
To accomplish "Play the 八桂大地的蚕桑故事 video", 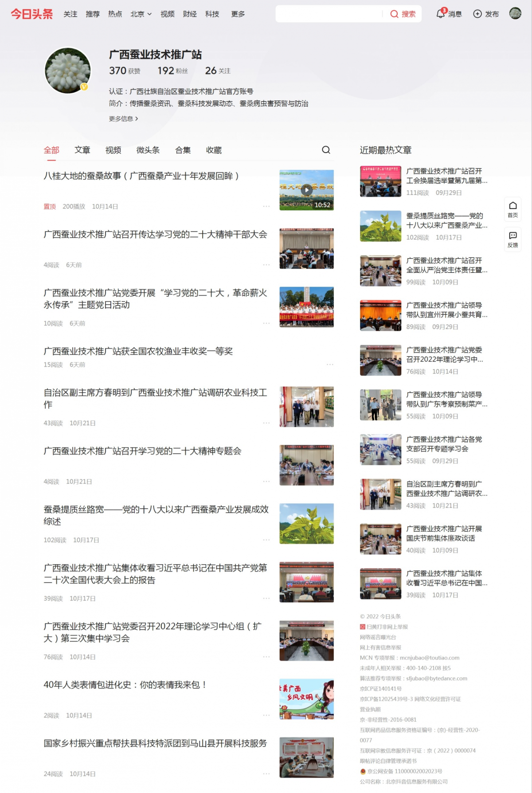I will (306, 190).
